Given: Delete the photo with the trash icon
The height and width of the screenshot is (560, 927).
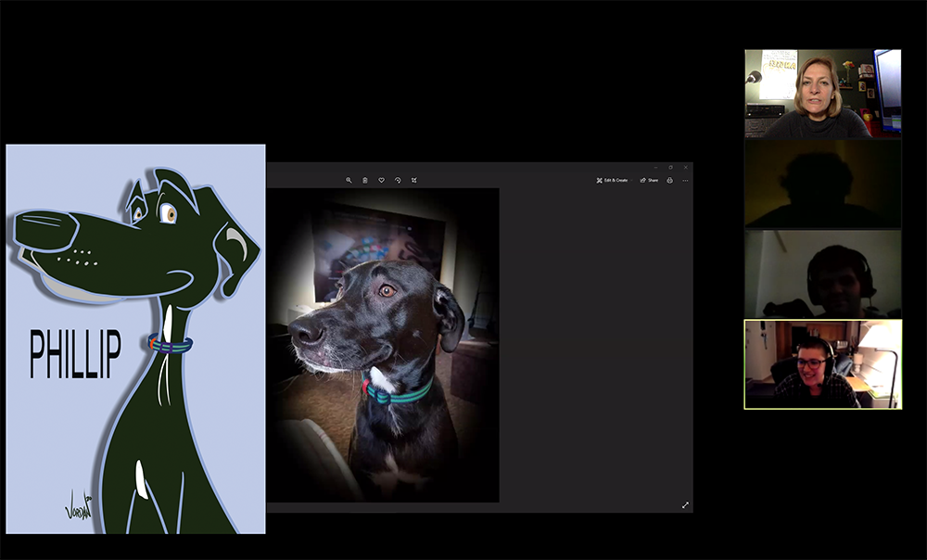Looking at the screenshot, I should pyautogui.click(x=365, y=180).
